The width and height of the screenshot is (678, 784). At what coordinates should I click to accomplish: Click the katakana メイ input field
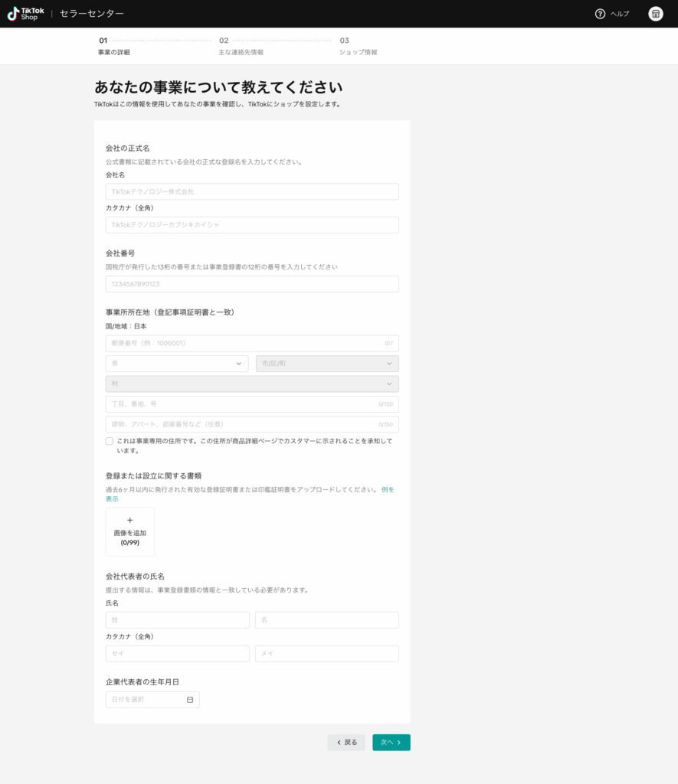[326, 653]
